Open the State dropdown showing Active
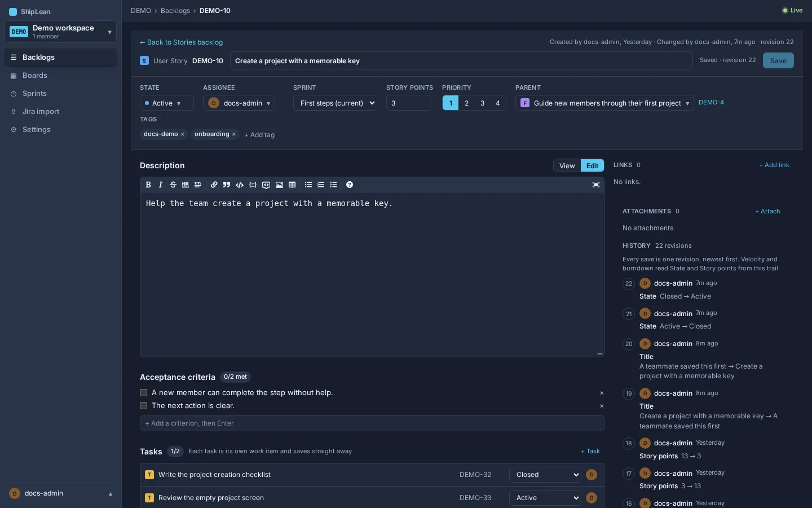812x508 pixels. click(x=166, y=103)
